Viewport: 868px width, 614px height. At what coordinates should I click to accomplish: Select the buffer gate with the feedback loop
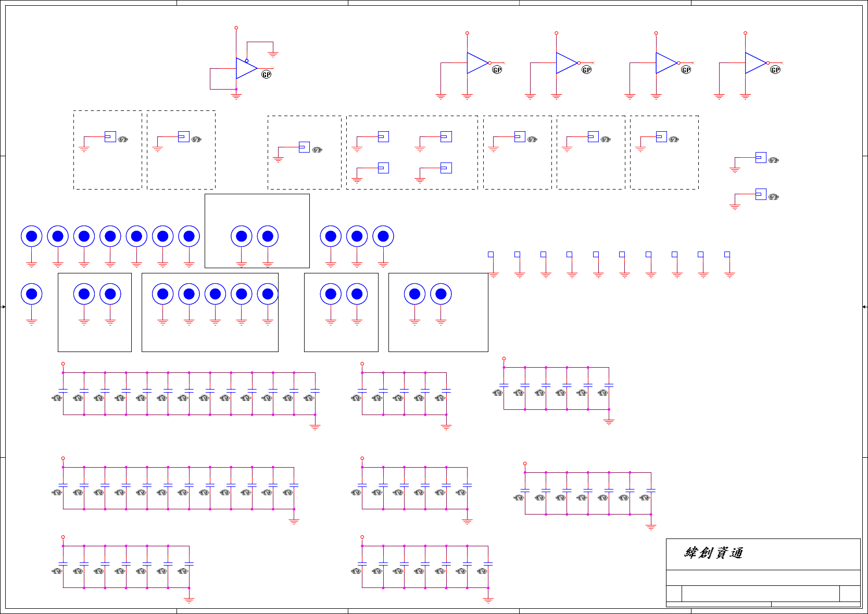coord(247,68)
